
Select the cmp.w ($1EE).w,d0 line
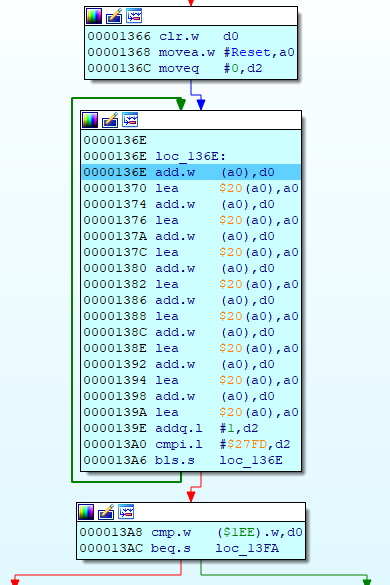point(191,532)
